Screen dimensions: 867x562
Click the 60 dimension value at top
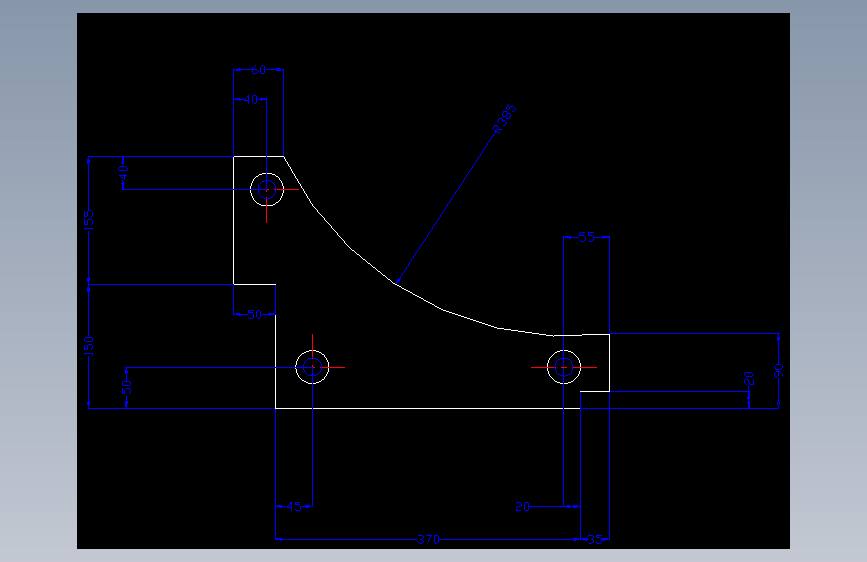coord(258,70)
